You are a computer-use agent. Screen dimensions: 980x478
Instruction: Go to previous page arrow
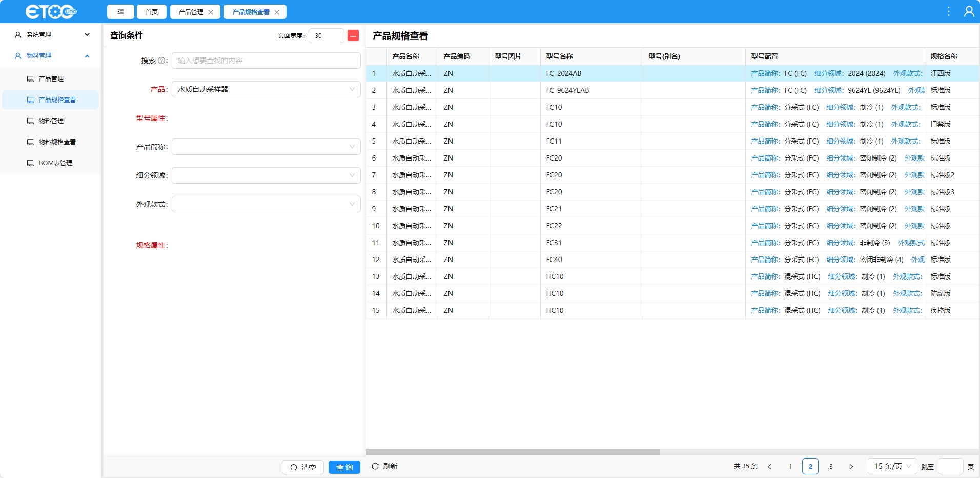[x=769, y=467]
